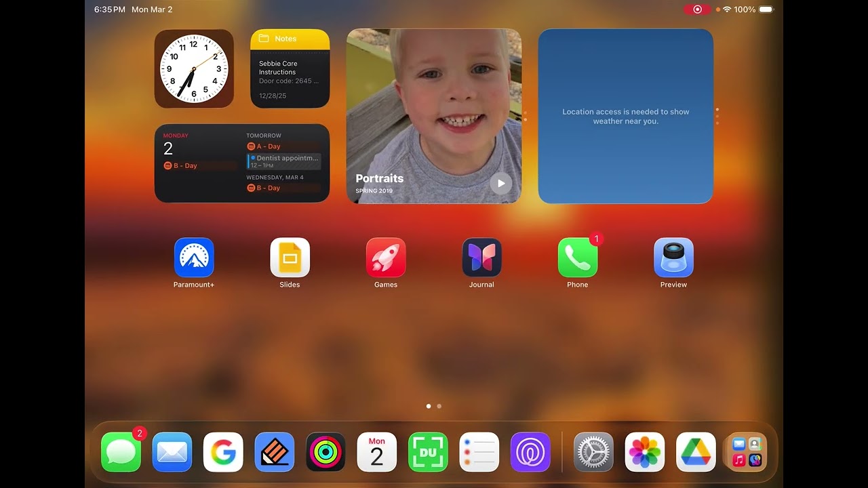Tap the Mon Mar 2 date in status bar
This screenshot has width=868, height=488.
(152, 9)
